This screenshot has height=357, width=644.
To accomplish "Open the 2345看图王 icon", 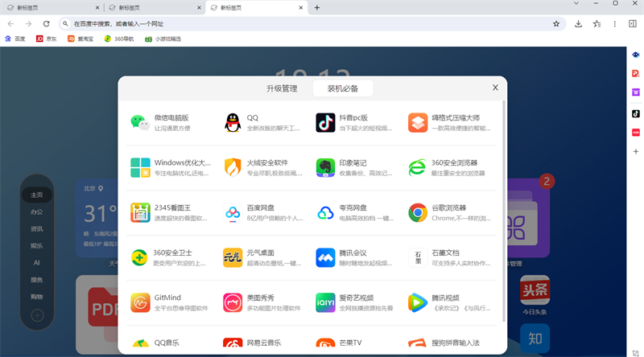I will 140,212.
